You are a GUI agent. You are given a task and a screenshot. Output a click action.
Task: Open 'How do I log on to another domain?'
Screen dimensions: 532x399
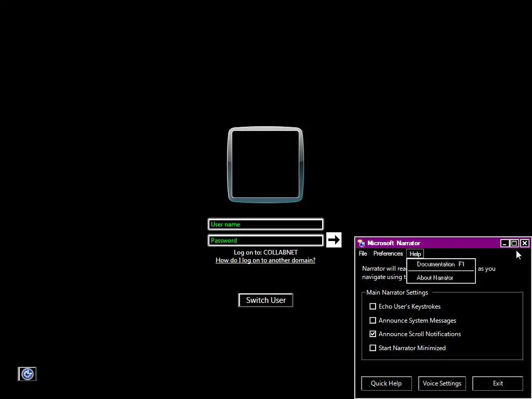(x=265, y=260)
